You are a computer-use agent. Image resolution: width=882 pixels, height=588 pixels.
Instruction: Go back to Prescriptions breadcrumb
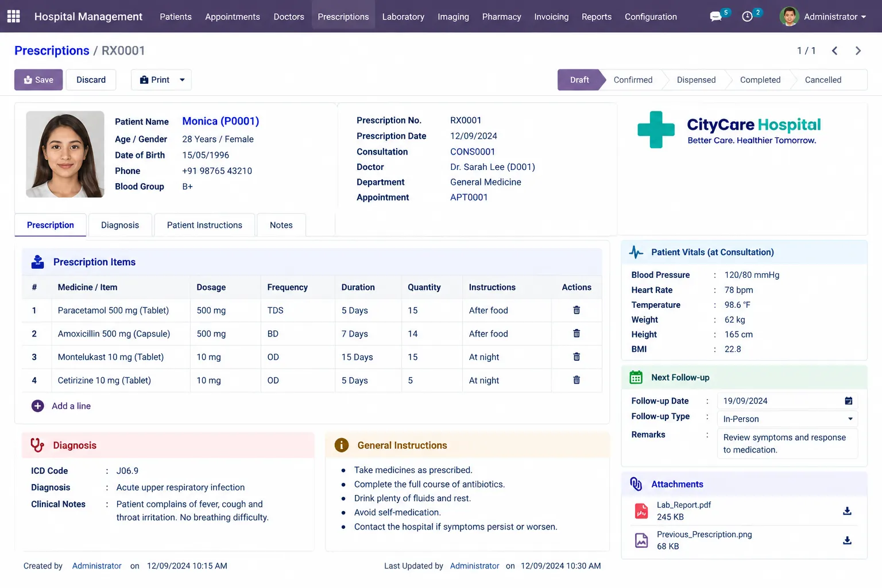point(52,51)
